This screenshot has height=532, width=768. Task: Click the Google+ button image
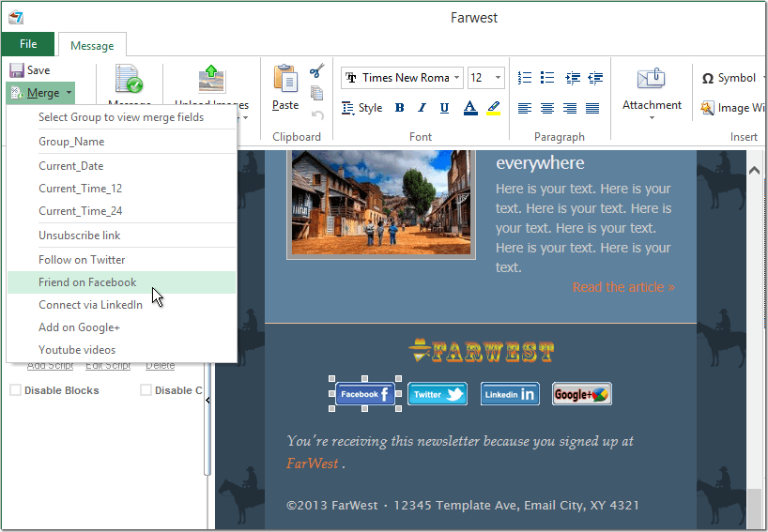pos(582,394)
